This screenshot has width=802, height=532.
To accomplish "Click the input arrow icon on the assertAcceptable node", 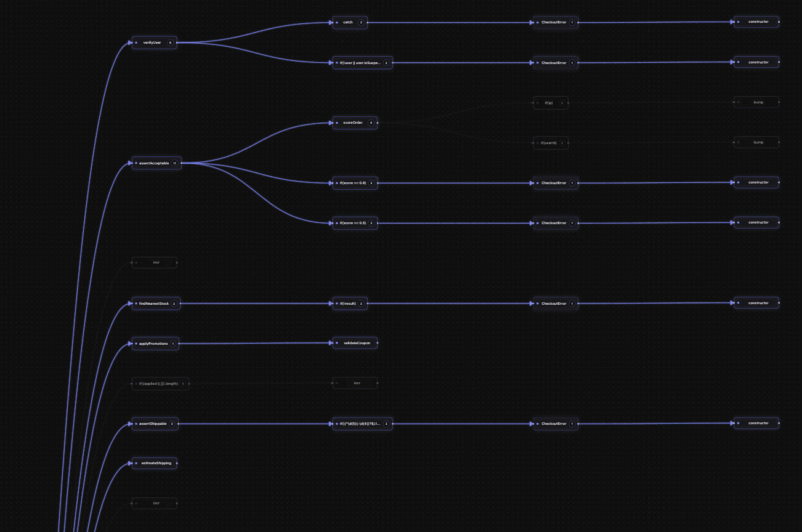I will click(x=131, y=163).
